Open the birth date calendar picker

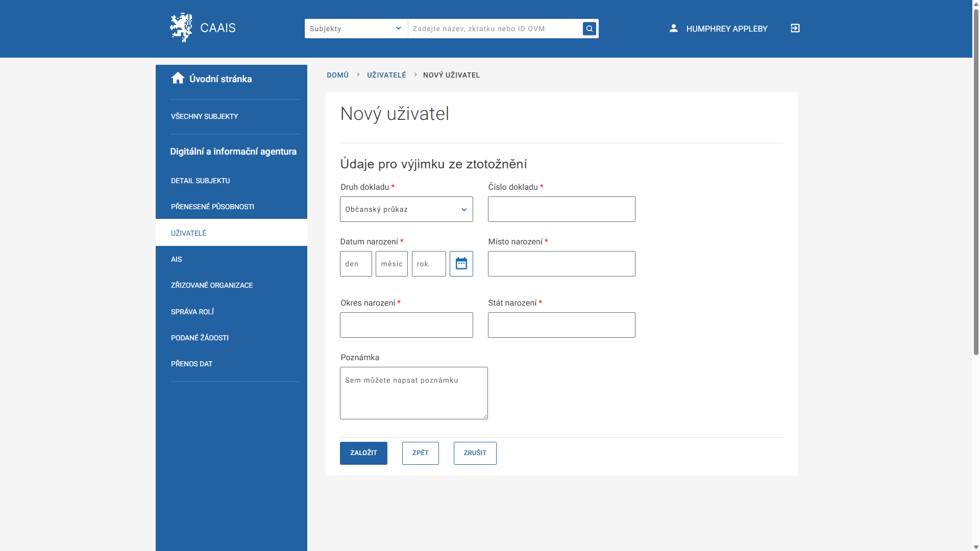[461, 264]
